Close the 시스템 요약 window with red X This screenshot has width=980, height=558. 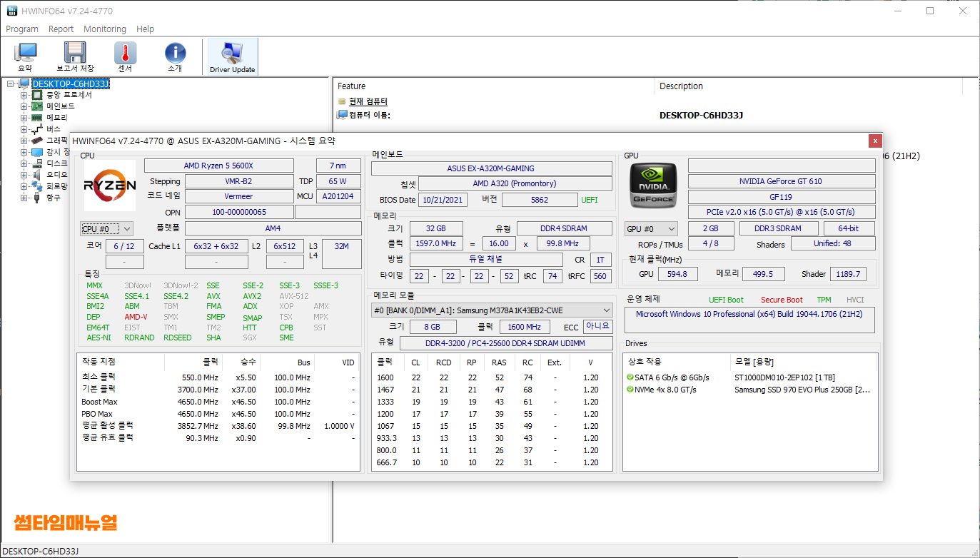(875, 141)
